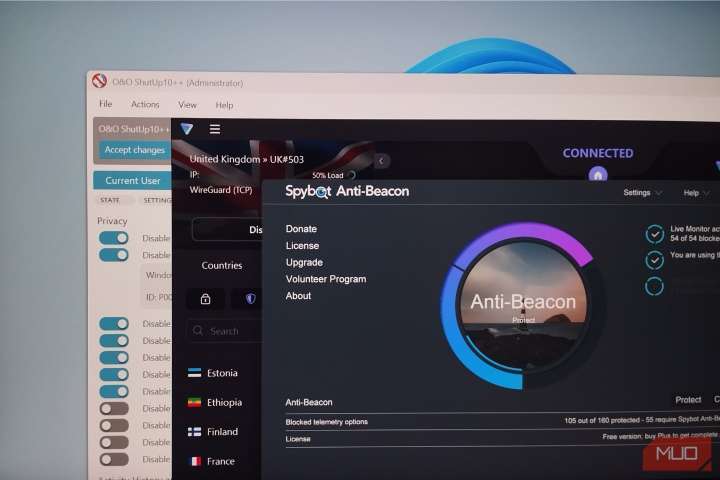This screenshot has height=480, width=720.
Task: Click the SETTING column header
Action: pos(157,200)
